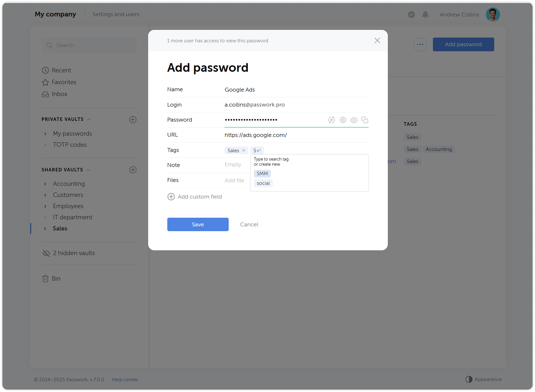Add a new shared vault
The height and width of the screenshot is (392, 535).
[x=133, y=170]
